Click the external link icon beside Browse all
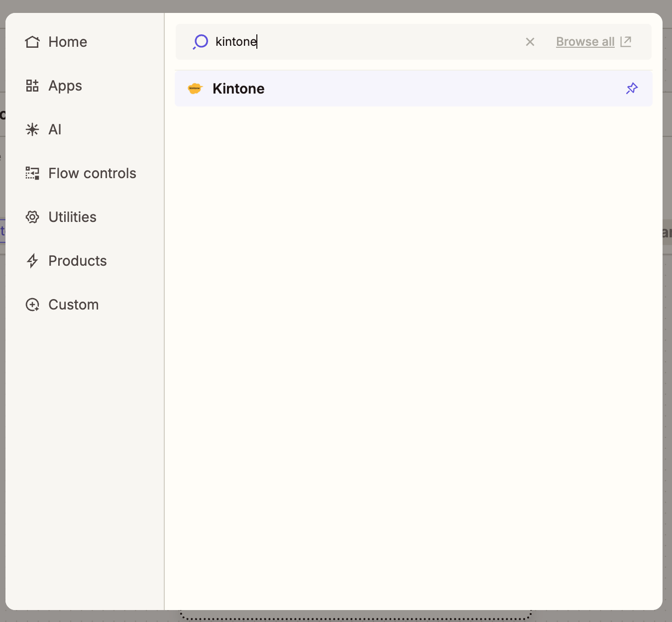The width and height of the screenshot is (672, 622). (626, 42)
